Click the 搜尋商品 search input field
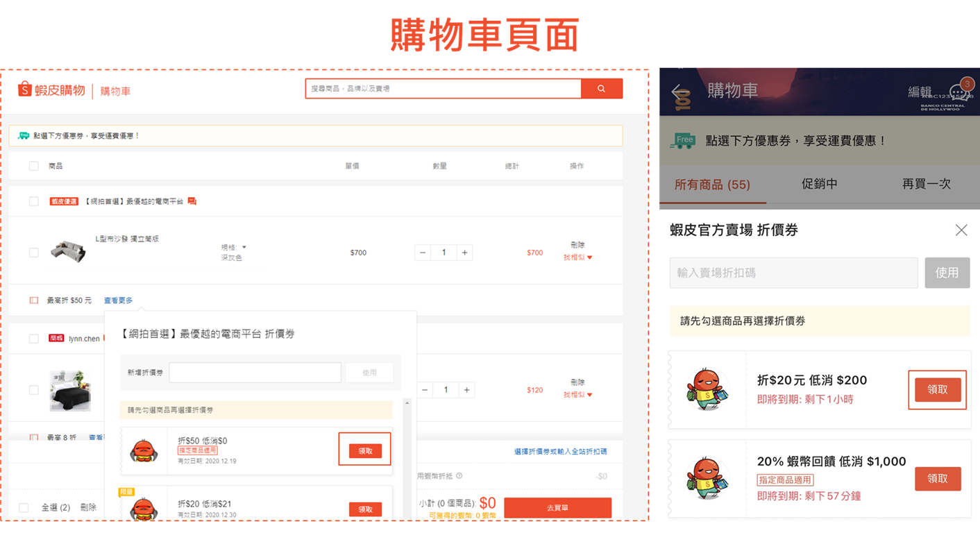The image size is (980, 542). (x=443, y=89)
